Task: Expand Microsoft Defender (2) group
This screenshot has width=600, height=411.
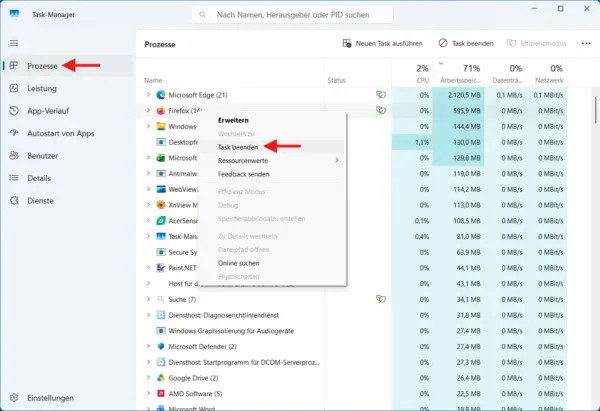Action: (148, 346)
